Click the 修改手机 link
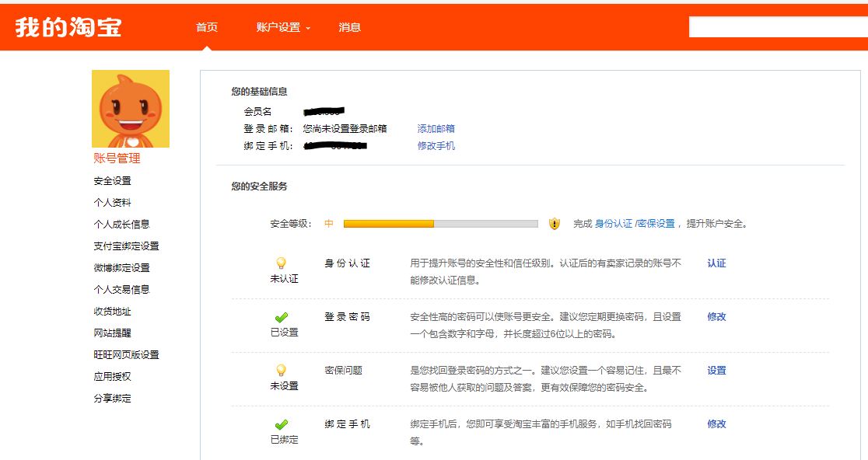The height and width of the screenshot is (460, 868). click(x=436, y=145)
